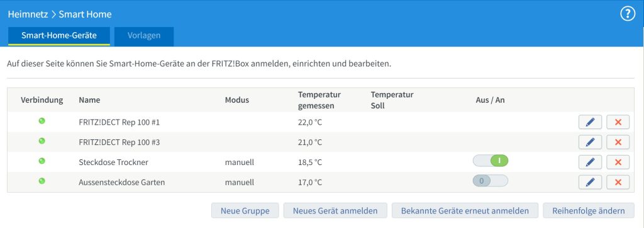Go to Heimnetz breadcrumb
644x228 pixels.
click(x=28, y=14)
